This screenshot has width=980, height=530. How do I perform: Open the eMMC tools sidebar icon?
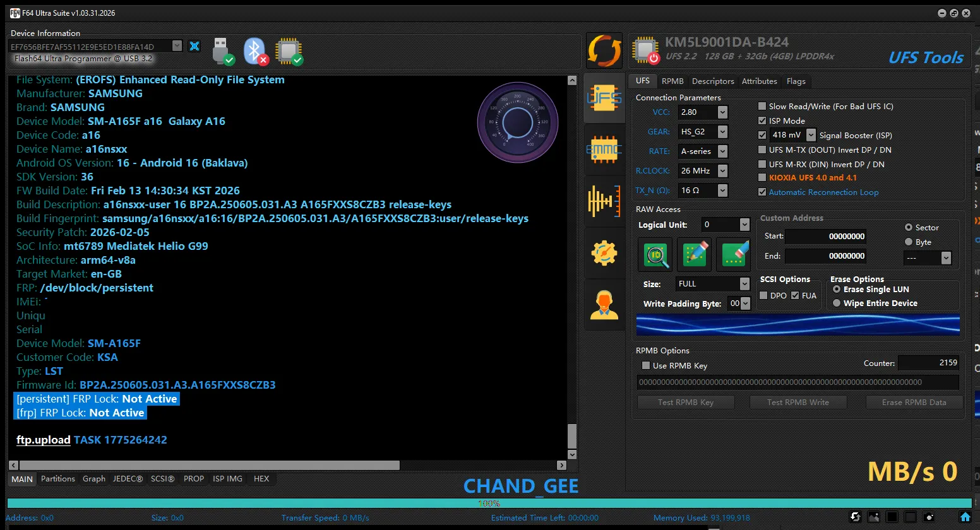click(x=604, y=150)
